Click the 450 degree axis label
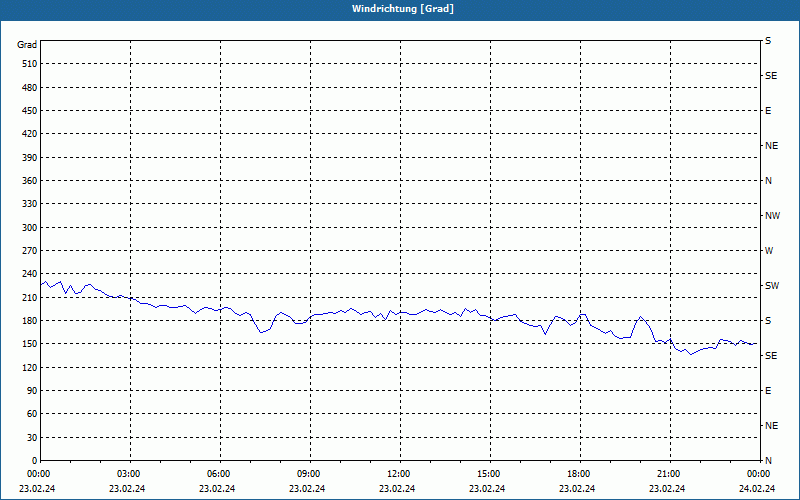800x500 pixels. click(30, 111)
